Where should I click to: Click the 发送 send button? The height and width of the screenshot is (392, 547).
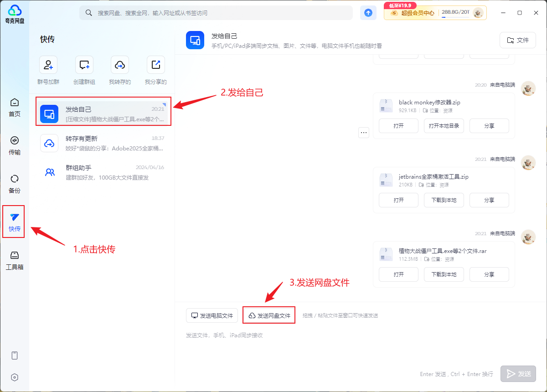coord(518,374)
